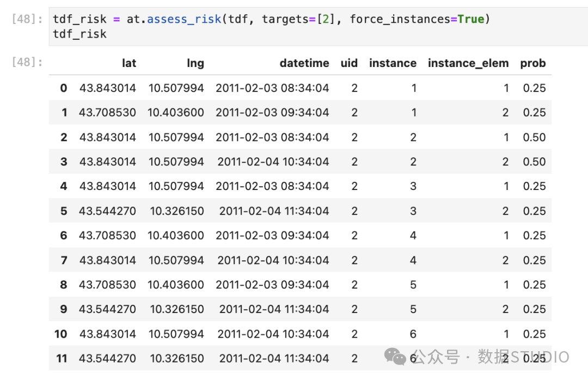Select row index 3 of the table

pyautogui.click(x=64, y=162)
